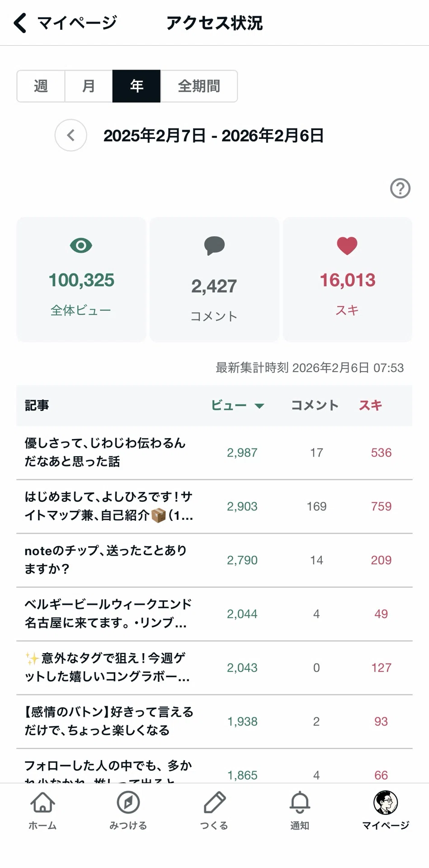The height and width of the screenshot is (868, 429).
Task: Sort by ビュー column dropdown arrow
Action: coord(259,406)
